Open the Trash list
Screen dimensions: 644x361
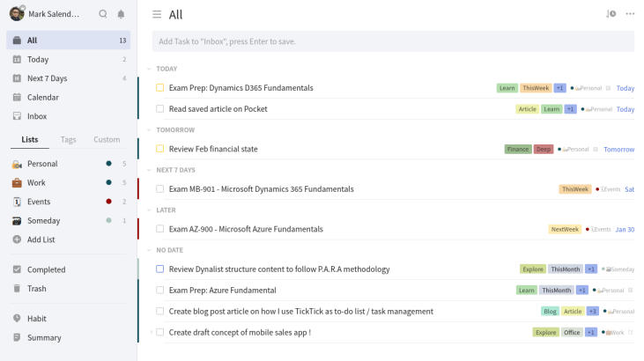coord(36,288)
